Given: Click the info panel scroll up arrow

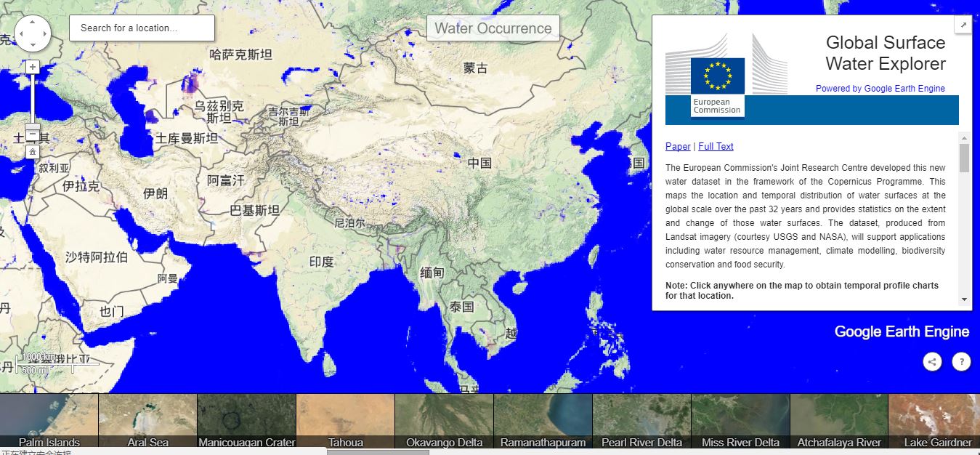Looking at the screenshot, I should pos(964,137).
